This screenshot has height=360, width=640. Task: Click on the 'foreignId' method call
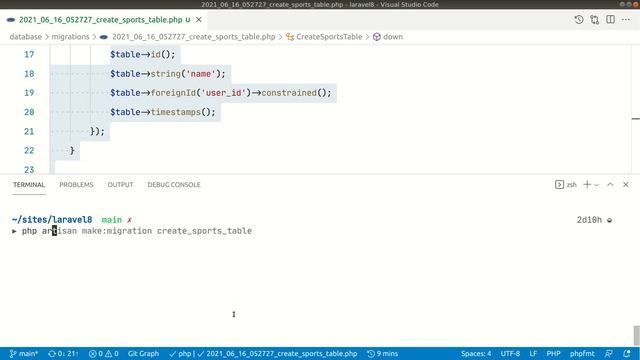click(x=173, y=93)
